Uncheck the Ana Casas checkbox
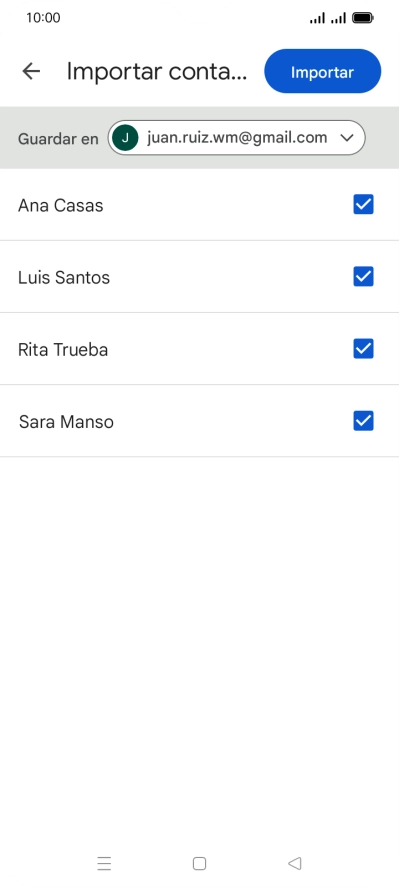 (363, 204)
